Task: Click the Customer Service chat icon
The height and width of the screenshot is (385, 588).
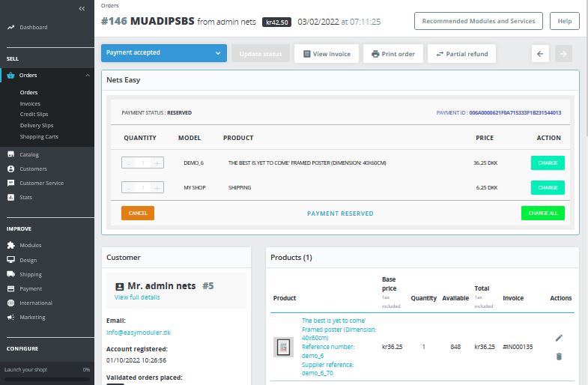Action: click(11, 183)
